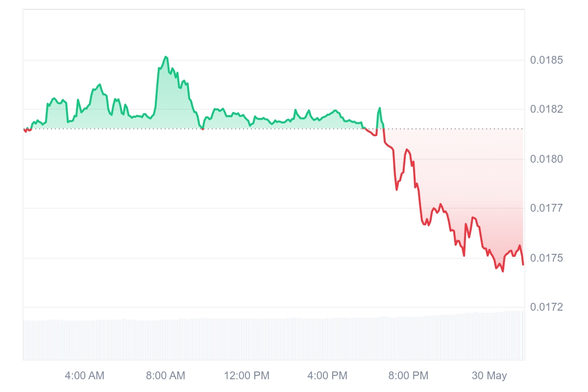The height and width of the screenshot is (392, 588).
Task: Click the 8:00 PM time axis label
Action: (408, 376)
